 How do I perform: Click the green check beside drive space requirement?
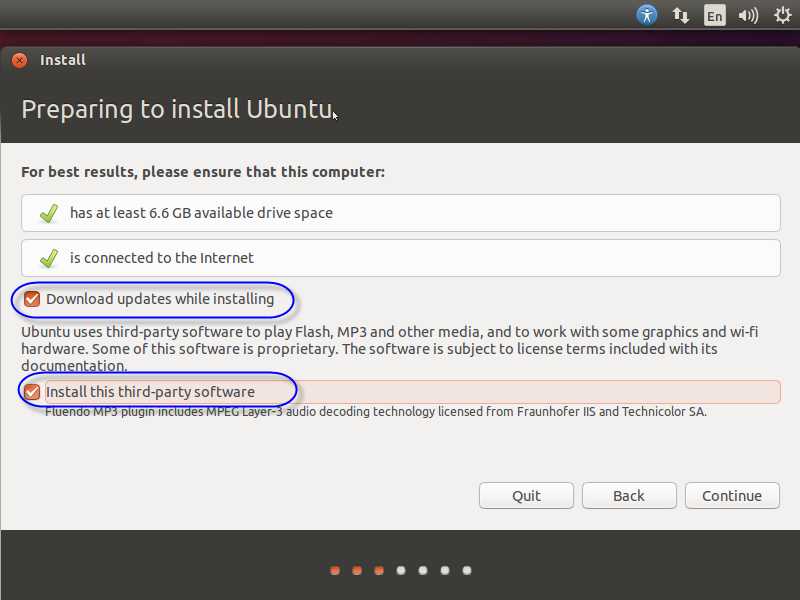49,213
